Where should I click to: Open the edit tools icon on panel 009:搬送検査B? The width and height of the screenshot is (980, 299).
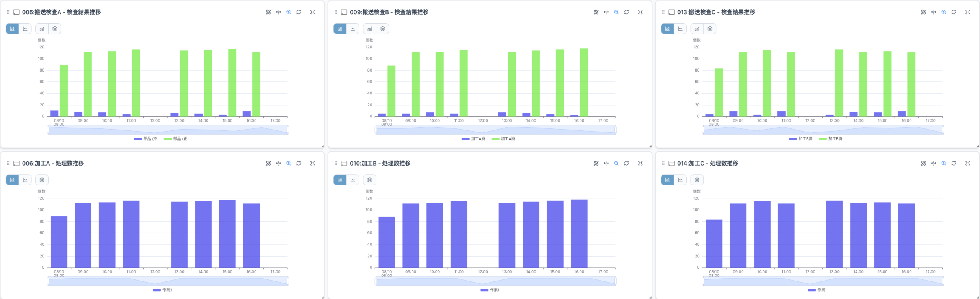(x=596, y=12)
